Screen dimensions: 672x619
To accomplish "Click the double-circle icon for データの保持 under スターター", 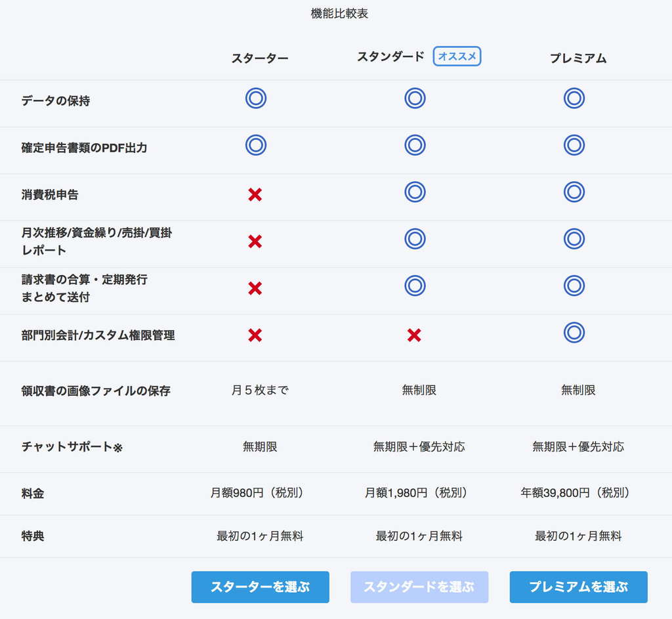I will tap(256, 98).
